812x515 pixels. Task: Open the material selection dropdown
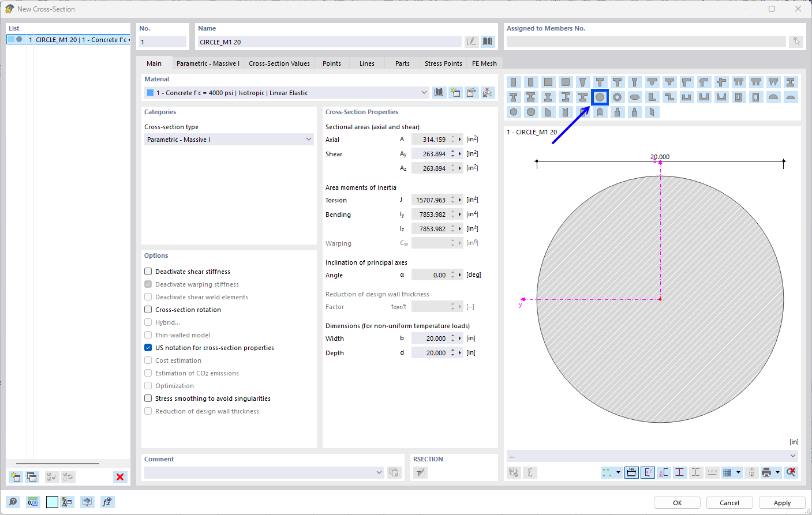coord(424,92)
